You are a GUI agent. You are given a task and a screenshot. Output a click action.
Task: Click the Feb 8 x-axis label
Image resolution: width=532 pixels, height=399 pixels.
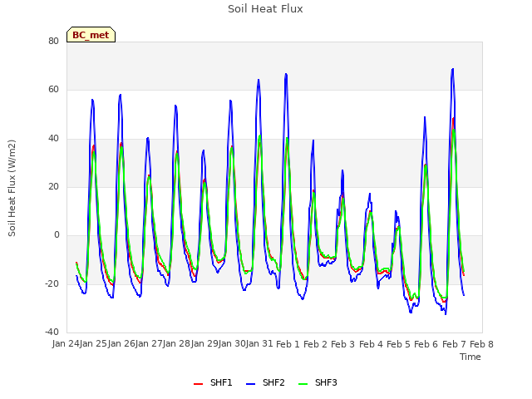click(481, 344)
